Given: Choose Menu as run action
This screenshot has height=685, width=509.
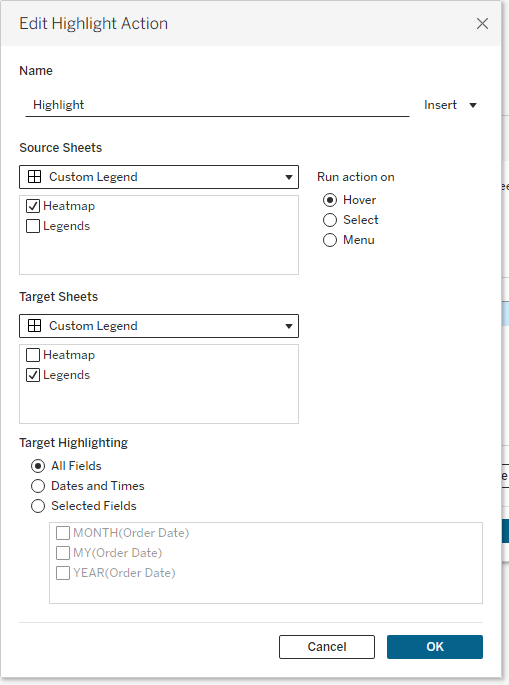Looking at the screenshot, I should tap(330, 240).
